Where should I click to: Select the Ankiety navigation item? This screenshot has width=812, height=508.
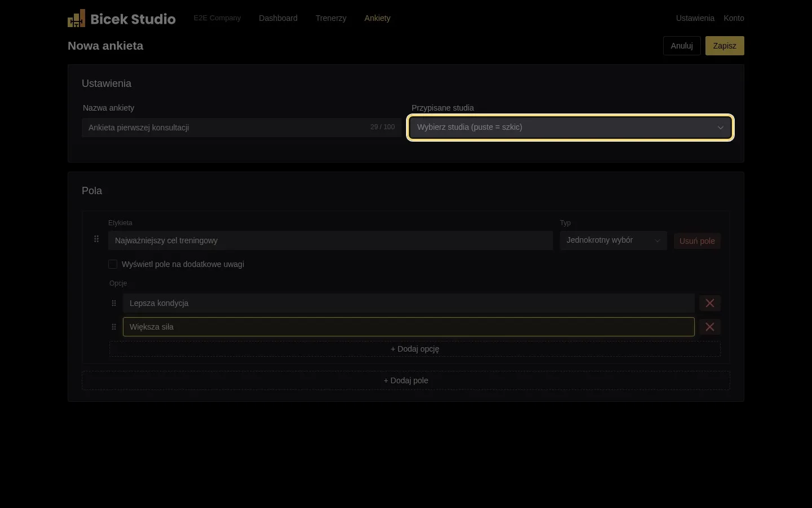pyautogui.click(x=377, y=18)
